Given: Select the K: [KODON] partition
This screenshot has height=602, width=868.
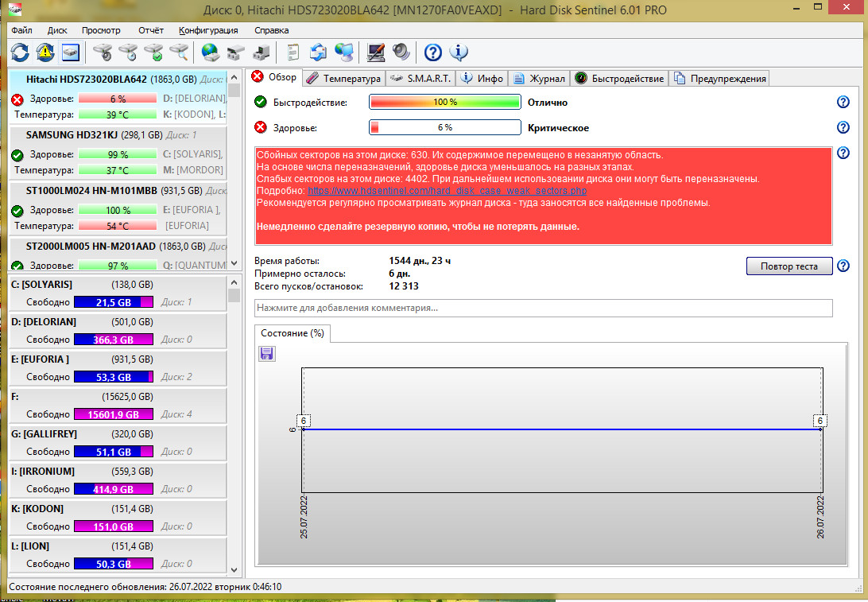Looking at the screenshot, I should point(118,517).
